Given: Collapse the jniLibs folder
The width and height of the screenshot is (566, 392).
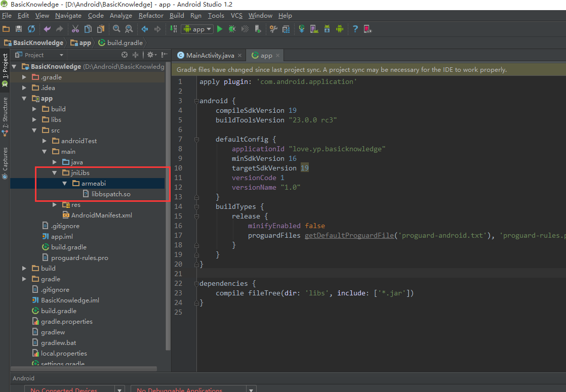Looking at the screenshot, I should (x=55, y=173).
